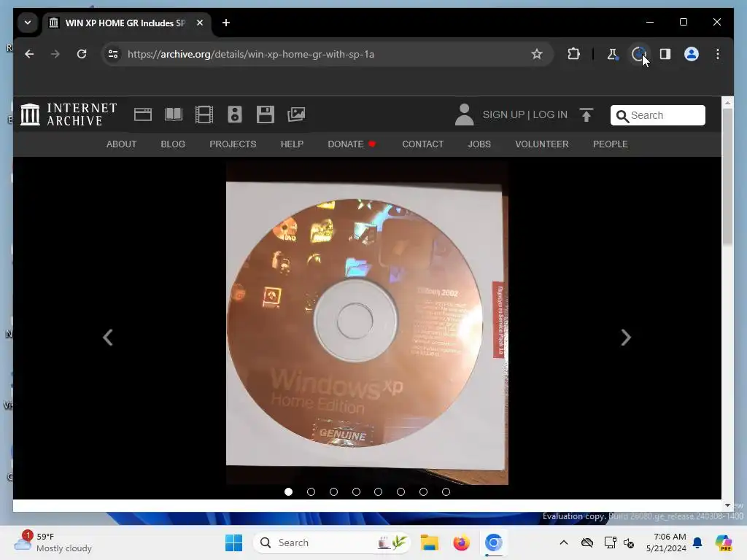Click the scrollbar down arrow

pos(727,505)
